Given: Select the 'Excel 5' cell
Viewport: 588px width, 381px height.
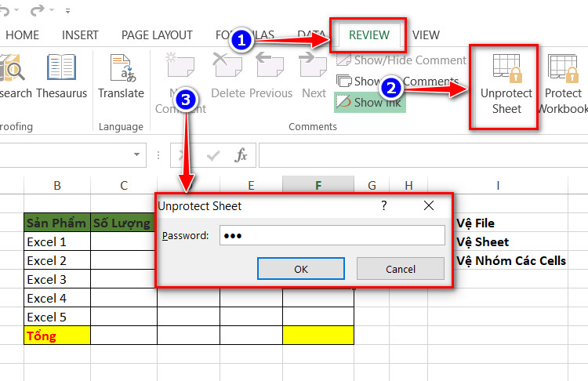Looking at the screenshot, I should (x=57, y=317).
